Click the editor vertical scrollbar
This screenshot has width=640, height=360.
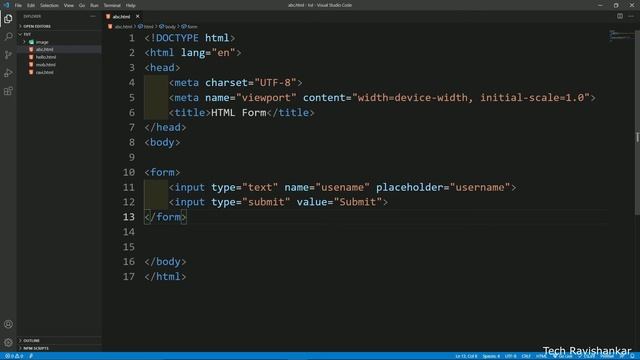[637, 122]
